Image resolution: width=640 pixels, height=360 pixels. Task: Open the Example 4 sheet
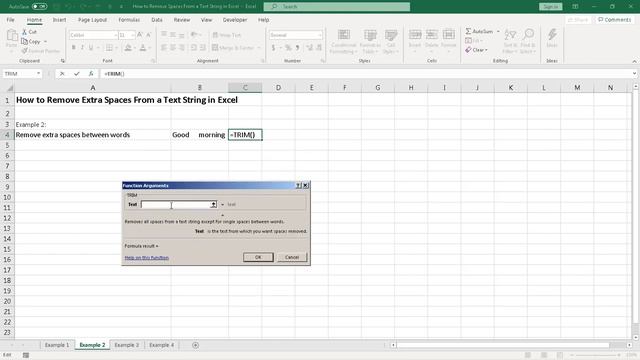tap(162, 345)
